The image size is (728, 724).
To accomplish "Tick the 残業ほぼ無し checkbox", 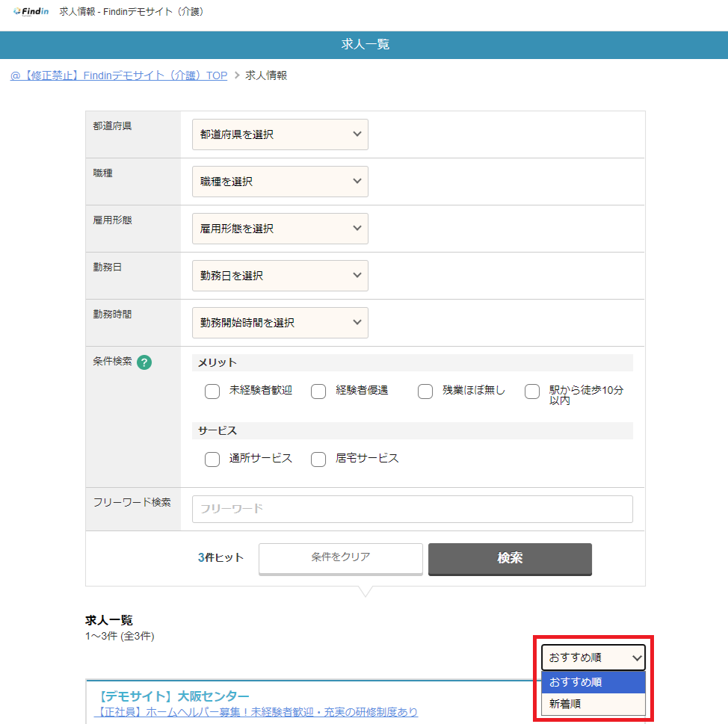I will point(425,392).
